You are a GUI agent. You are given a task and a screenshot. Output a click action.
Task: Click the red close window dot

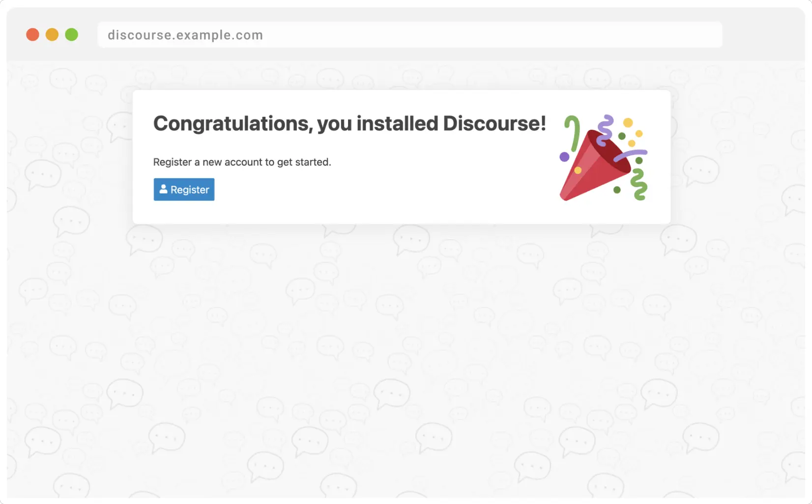[x=32, y=35]
